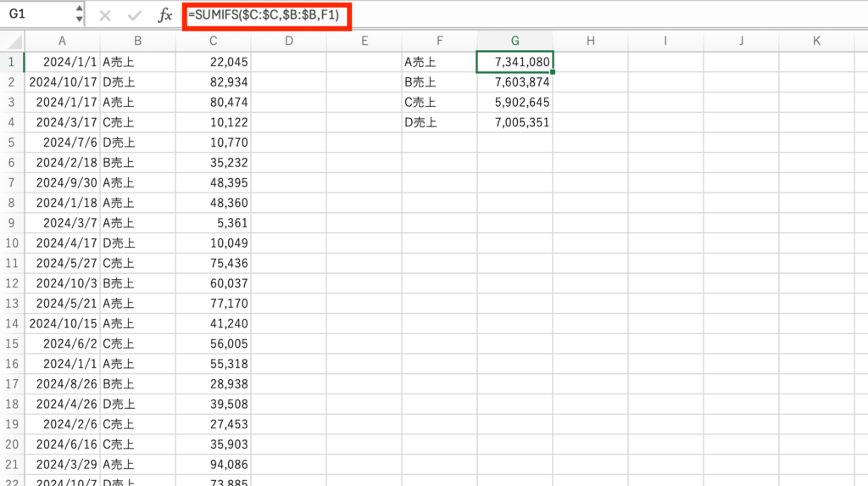Screen dimensions: 868x486
Task: Select row 5 header
Action: point(12,142)
